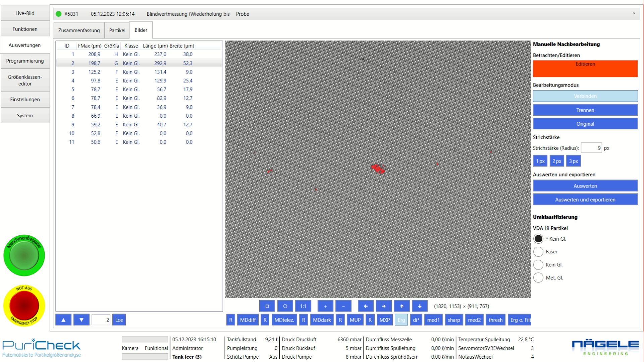Click the orange Editieren toggle area
644x362 pixels.
[x=585, y=69]
